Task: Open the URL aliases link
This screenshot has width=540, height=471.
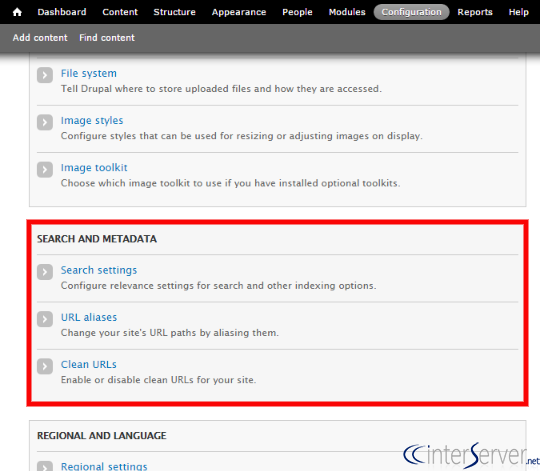Action: pyautogui.click(x=89, y=317)
